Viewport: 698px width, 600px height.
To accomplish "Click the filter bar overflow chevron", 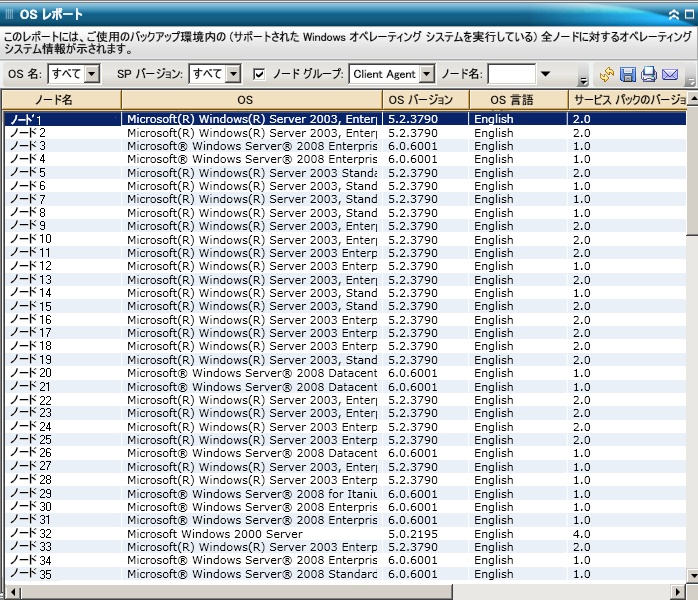I will (583, 81).
